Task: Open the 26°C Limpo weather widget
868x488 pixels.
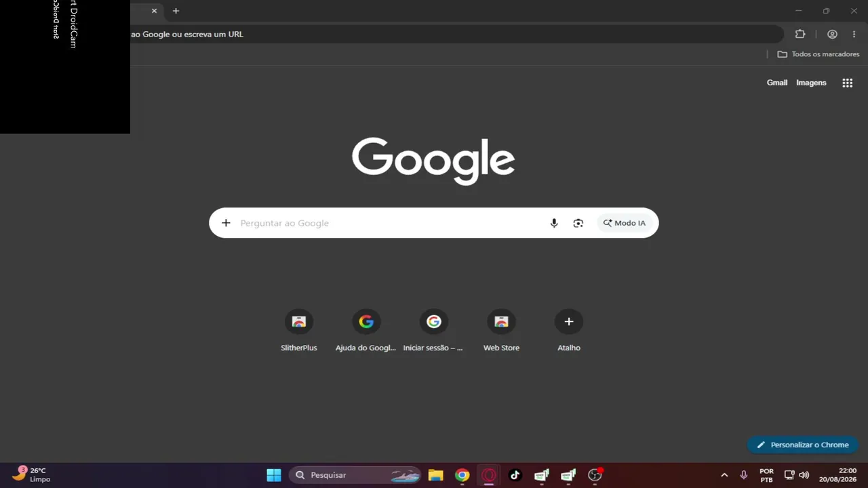Action: [x=31, y=475]
